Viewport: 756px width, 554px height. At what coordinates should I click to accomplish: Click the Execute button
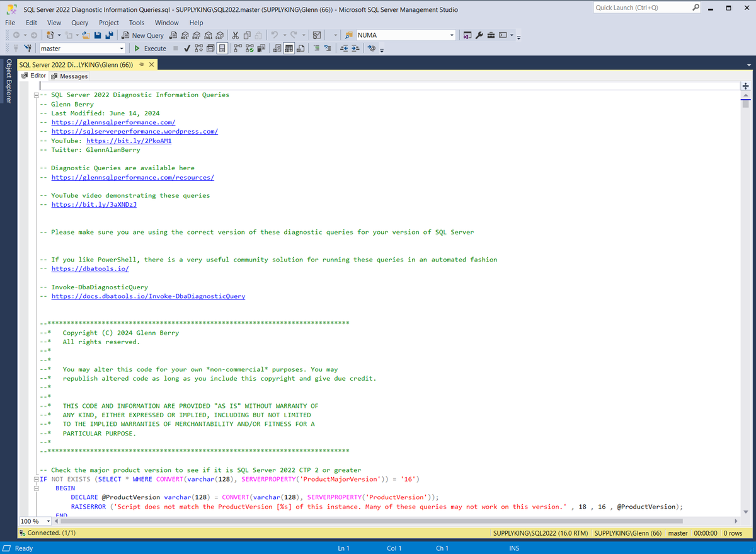150,49
